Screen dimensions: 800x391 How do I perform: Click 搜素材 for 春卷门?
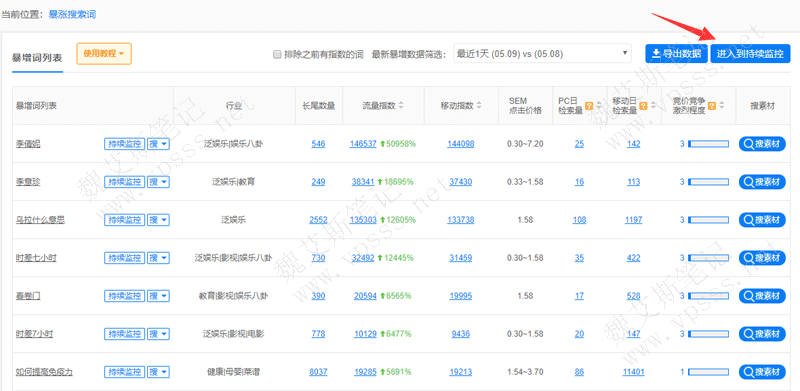[762, 296]
